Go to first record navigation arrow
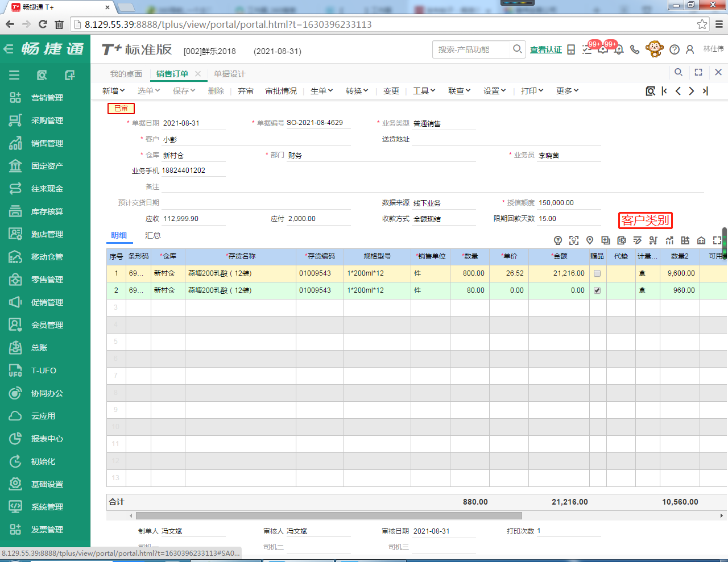Viewport: 728px width, 562px height. point(664,91)
